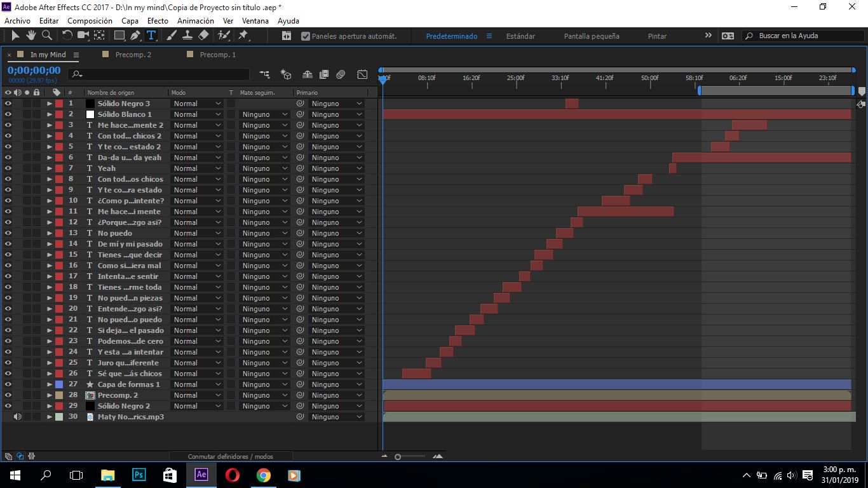This screenshot has width=868, height=488.
Task: Click the timeline zoom slider handle
Action: pos(398,456)
